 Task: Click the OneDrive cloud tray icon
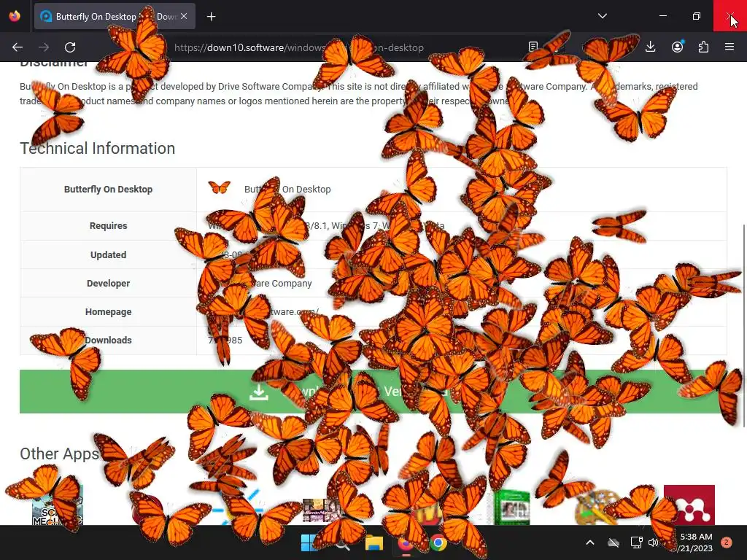[x=614, y=542]
